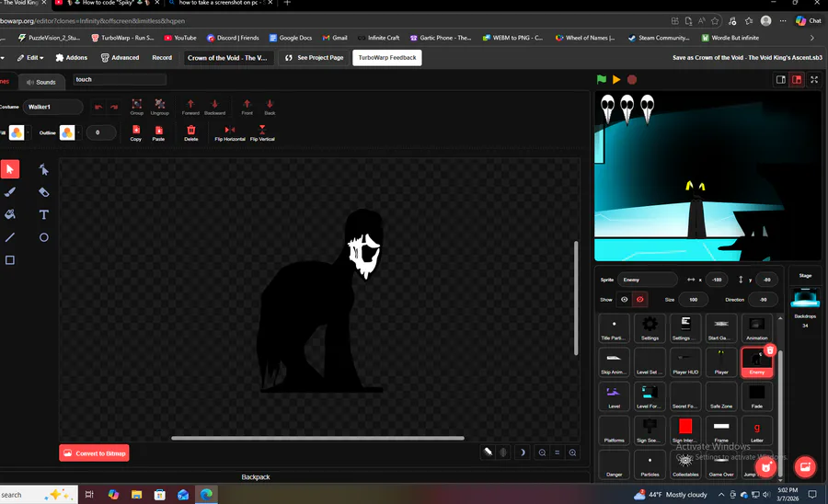
Task: Click the Record menu item
Action: (162, 58)
